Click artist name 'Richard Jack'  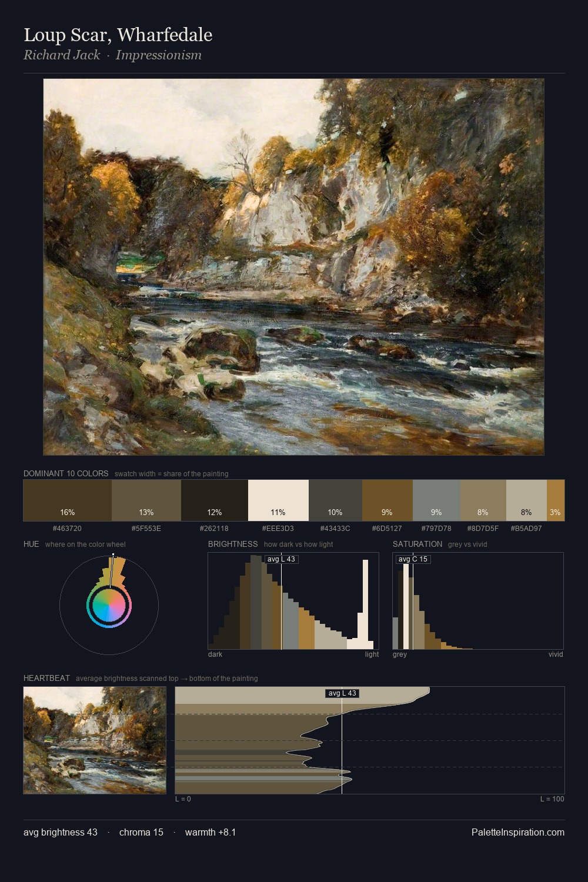pyautogui.click(x=62, y=55)
